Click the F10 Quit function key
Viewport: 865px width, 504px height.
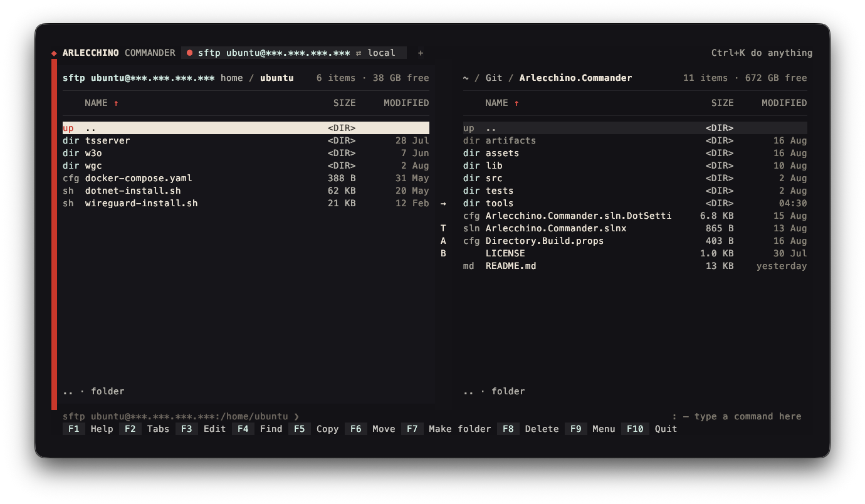point(649,429)
